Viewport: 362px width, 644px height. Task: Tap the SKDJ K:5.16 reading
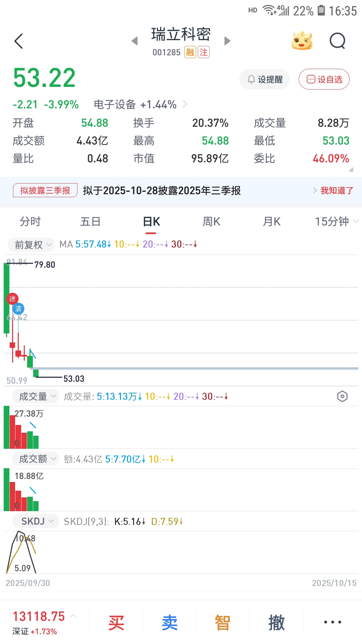(x=130, y=522)
